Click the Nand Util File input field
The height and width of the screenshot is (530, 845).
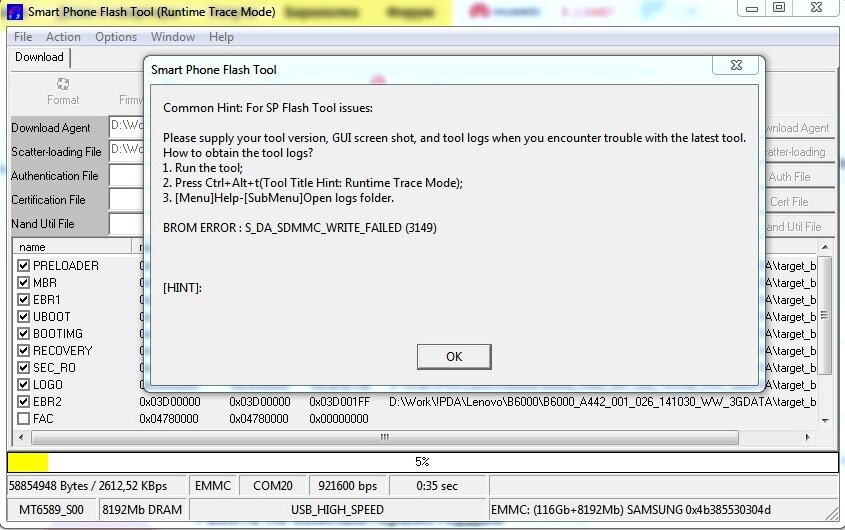point(127,224)
